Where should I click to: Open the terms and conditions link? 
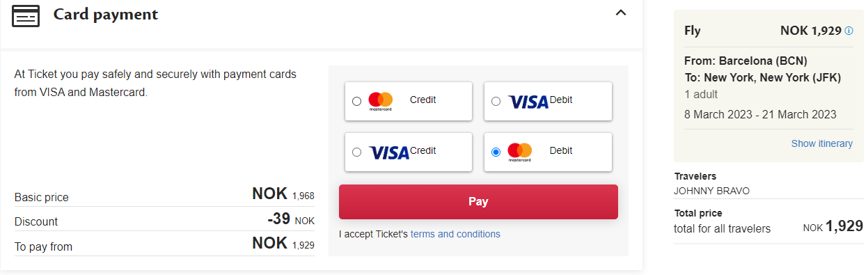click(x=455, y=234)
